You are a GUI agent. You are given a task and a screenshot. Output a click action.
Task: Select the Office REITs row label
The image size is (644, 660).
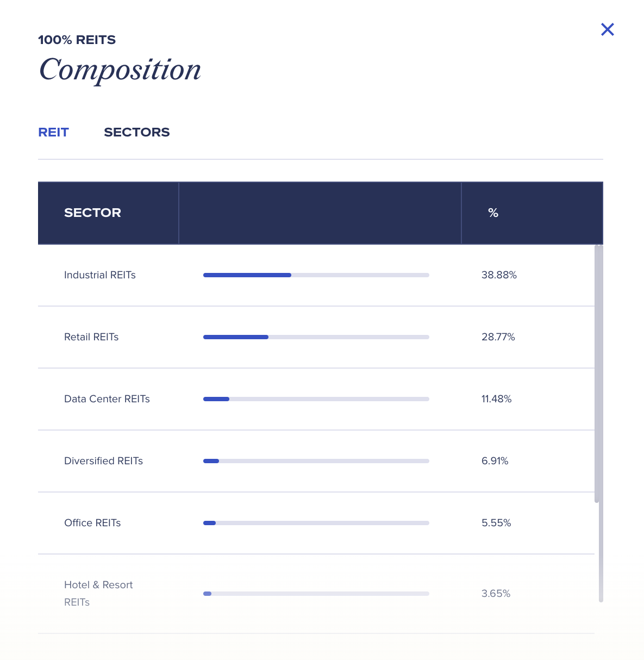coord(92,523)
